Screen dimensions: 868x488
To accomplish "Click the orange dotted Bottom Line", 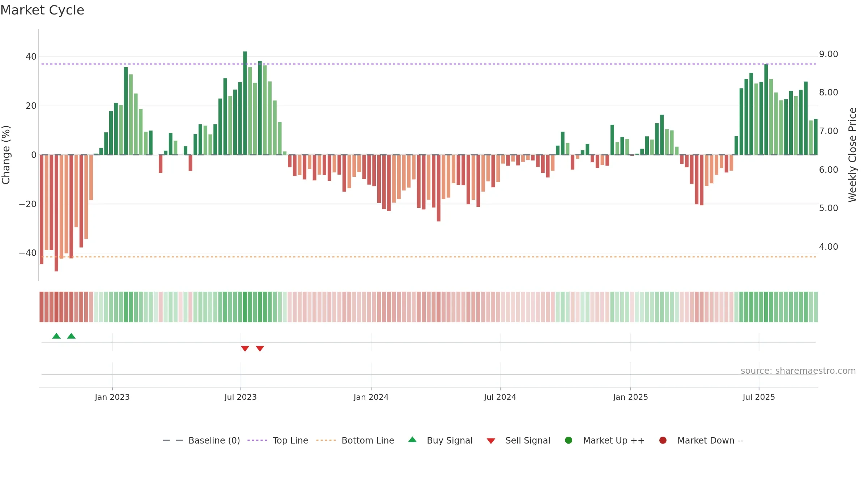I will pyautogui.click(x=429, y=257).
